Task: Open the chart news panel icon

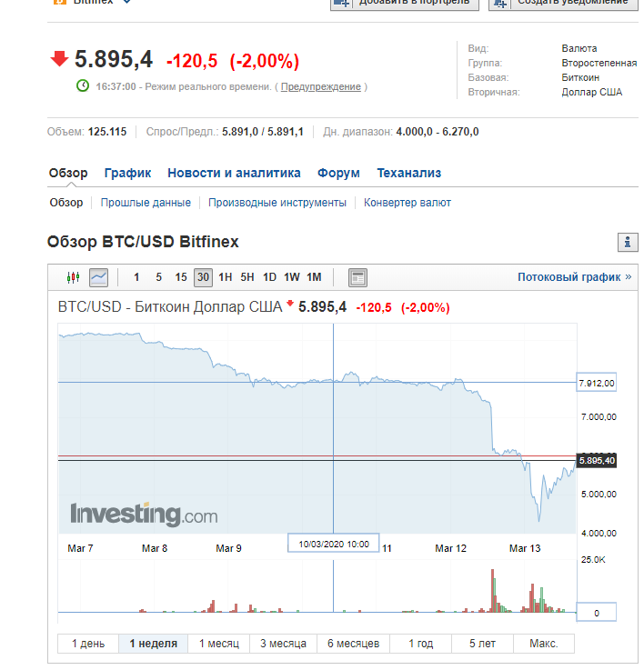Action: (x=357, y=277)
